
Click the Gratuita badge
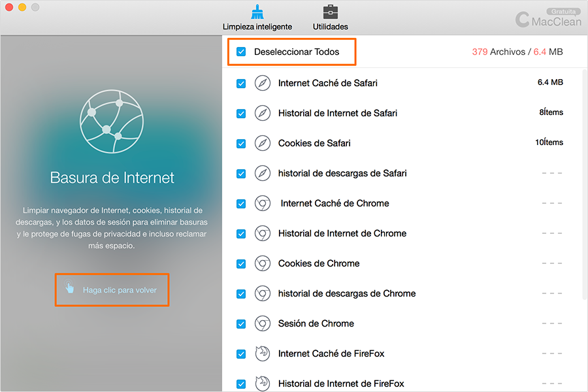tap(563, 11)
